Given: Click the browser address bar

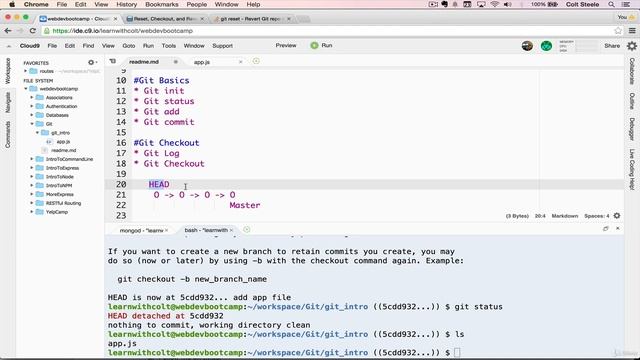Looking at the screenshot, I should click(x=327, y=31).
